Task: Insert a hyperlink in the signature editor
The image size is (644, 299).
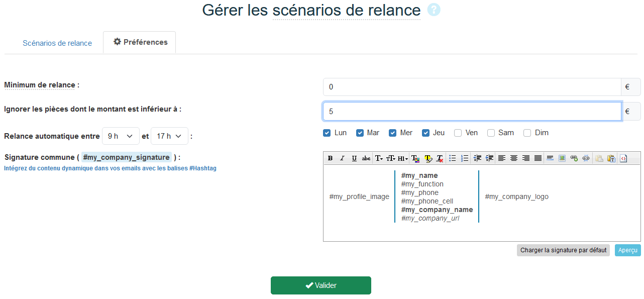Action: tap(574, 158)
